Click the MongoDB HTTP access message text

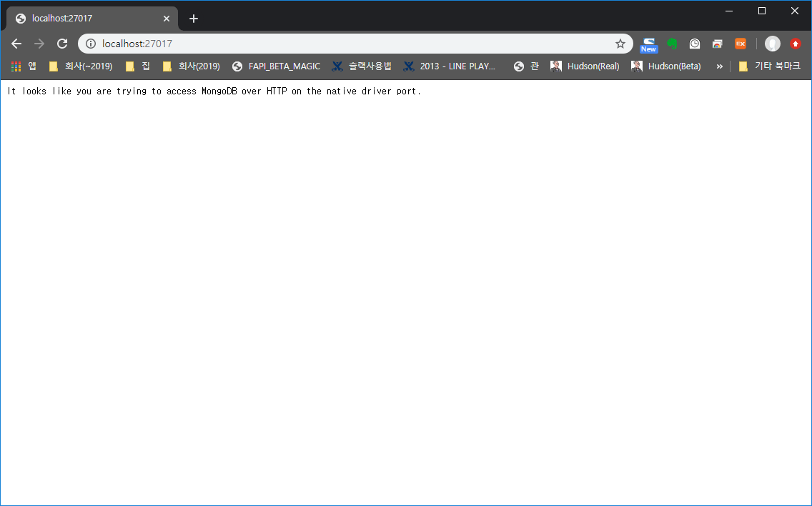coord(214,91)
